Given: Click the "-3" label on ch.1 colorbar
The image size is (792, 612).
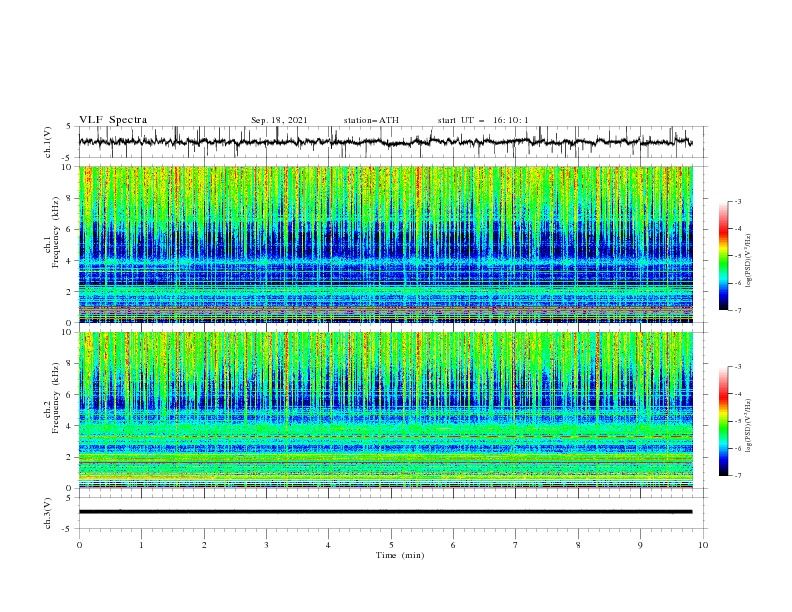Looking at the screenshot, I should (x=737, y=201).
